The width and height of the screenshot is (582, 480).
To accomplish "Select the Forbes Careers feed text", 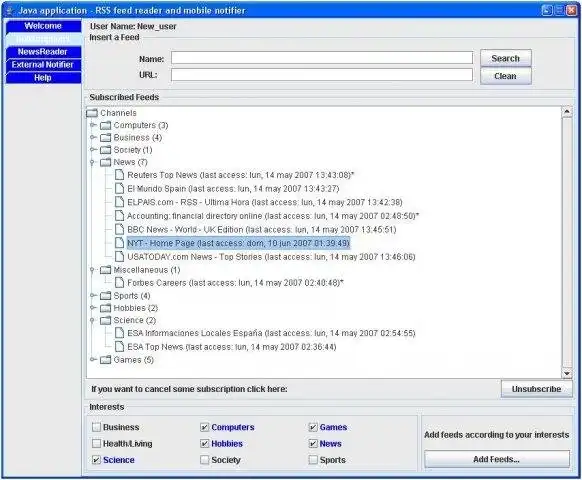I will pos(235,283).
